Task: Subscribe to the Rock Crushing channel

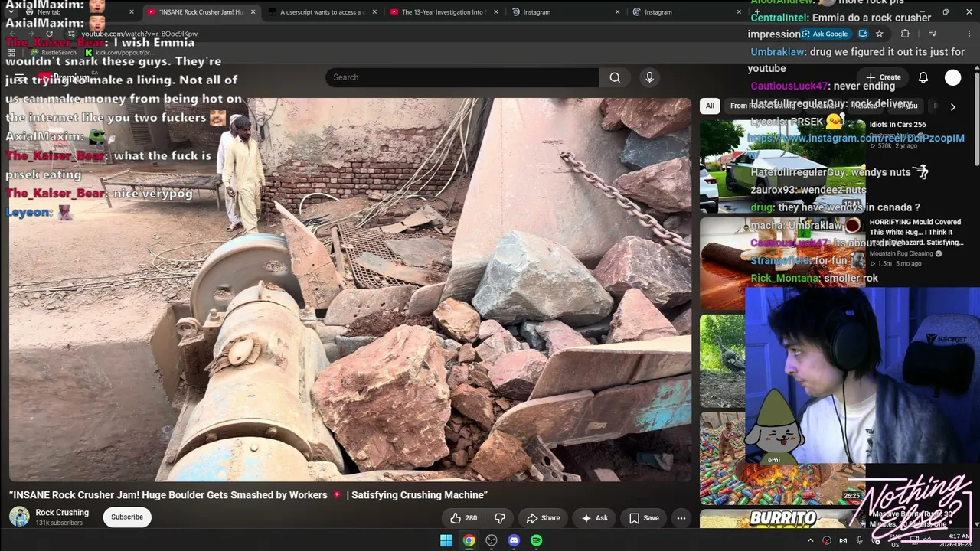Action: 127,517
